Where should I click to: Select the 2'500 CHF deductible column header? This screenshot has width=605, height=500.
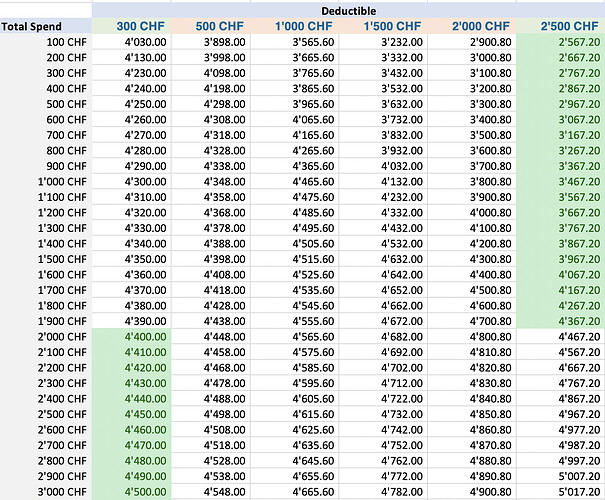pos(561,26)
